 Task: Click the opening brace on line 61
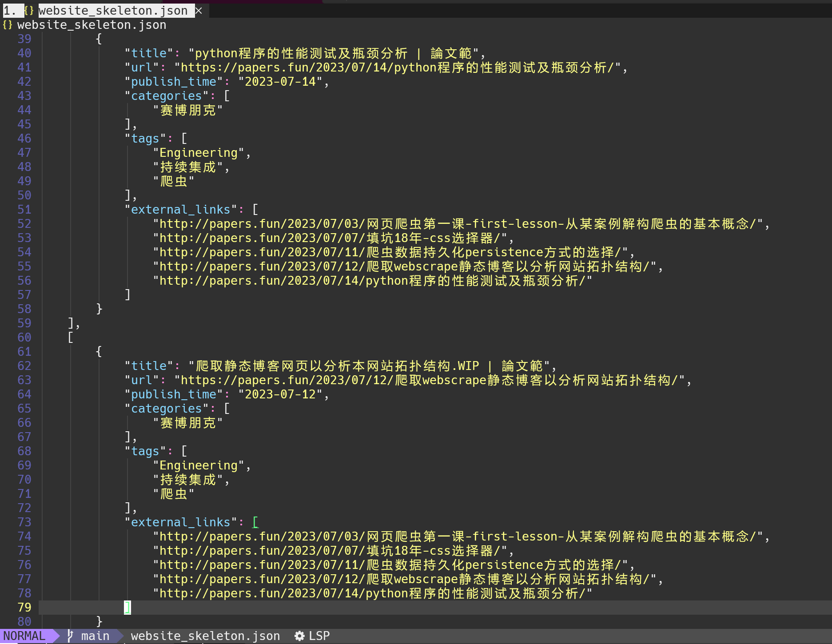click(99, 352)
